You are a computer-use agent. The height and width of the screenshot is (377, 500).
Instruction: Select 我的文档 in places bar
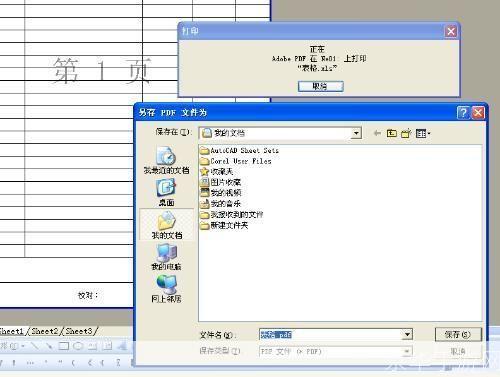point(166,225)
